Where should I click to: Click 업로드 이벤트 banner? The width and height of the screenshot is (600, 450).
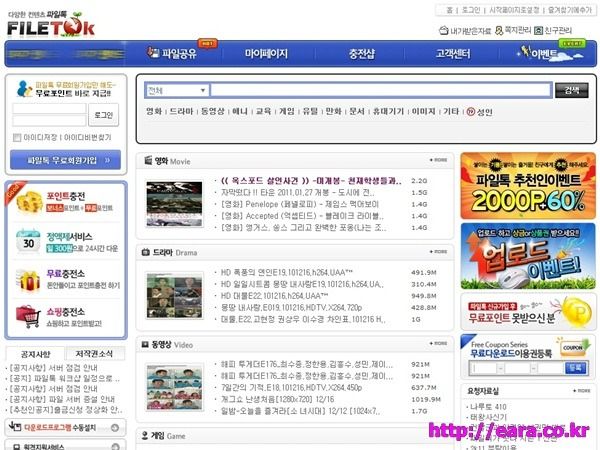pyautogui.click(x=528, y=256)
